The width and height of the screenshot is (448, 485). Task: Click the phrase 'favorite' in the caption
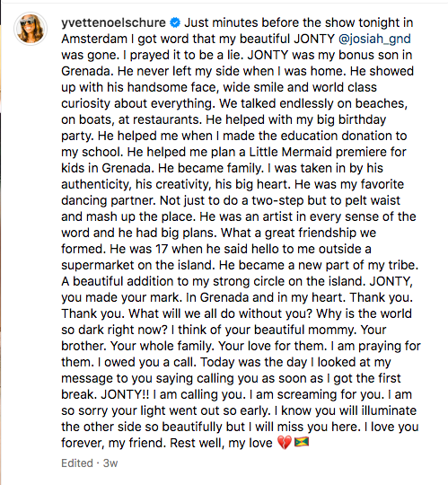[x=382, y=184]
